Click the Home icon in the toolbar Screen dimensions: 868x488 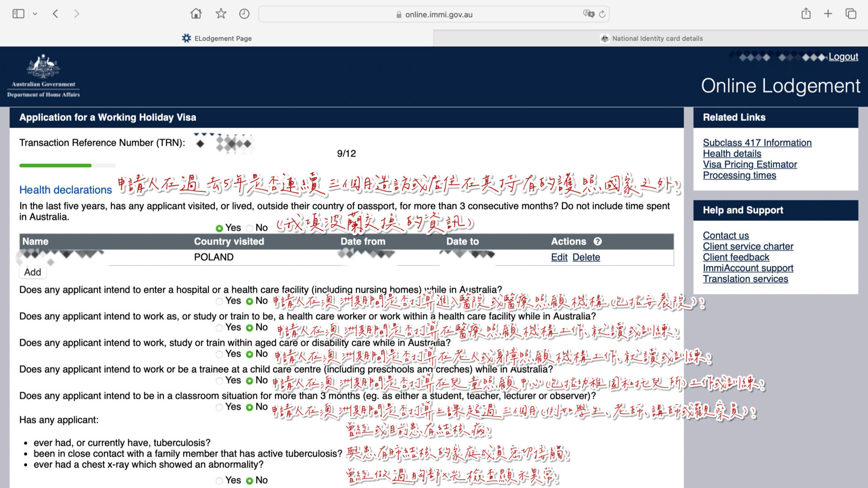click(x=196, y=14)
